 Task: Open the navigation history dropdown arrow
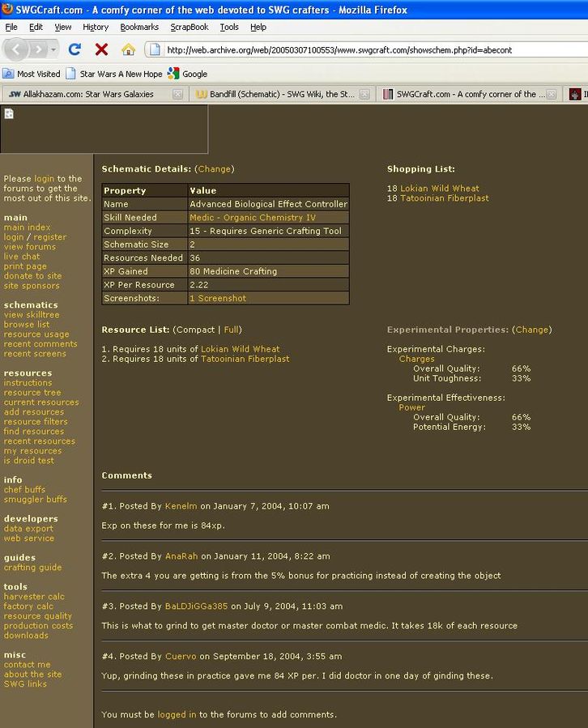(54, 49)
